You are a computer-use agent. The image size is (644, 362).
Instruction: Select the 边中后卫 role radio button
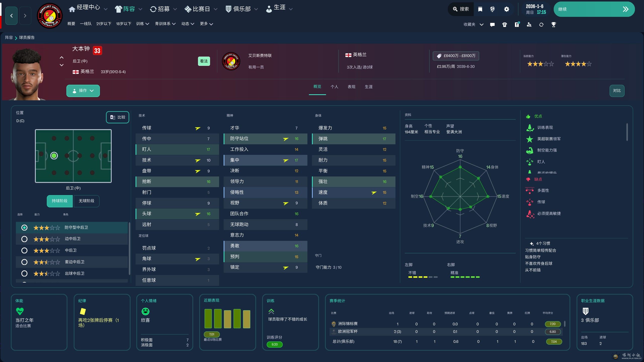[x=24, y=239]
